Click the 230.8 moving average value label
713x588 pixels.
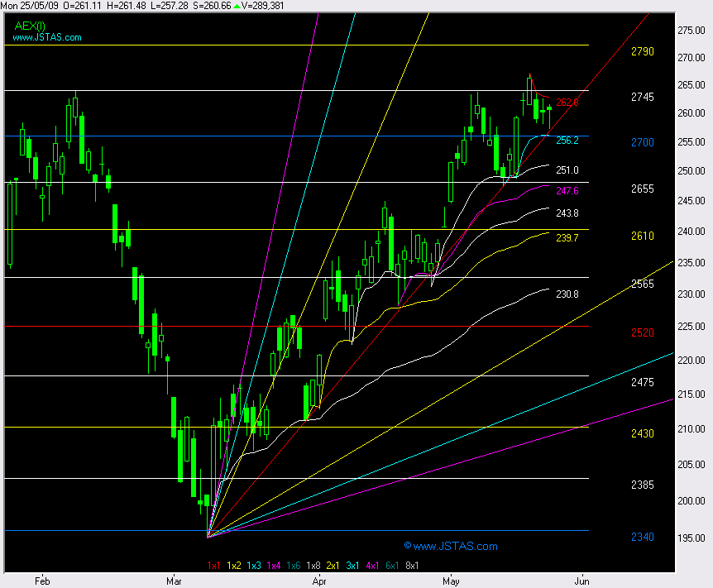[x=567, y=294]
